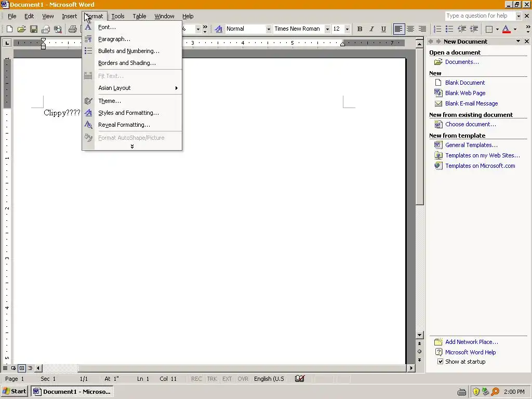Open the Style dropdown showing Normal
532x399 pixels.
tap(269, 29)
